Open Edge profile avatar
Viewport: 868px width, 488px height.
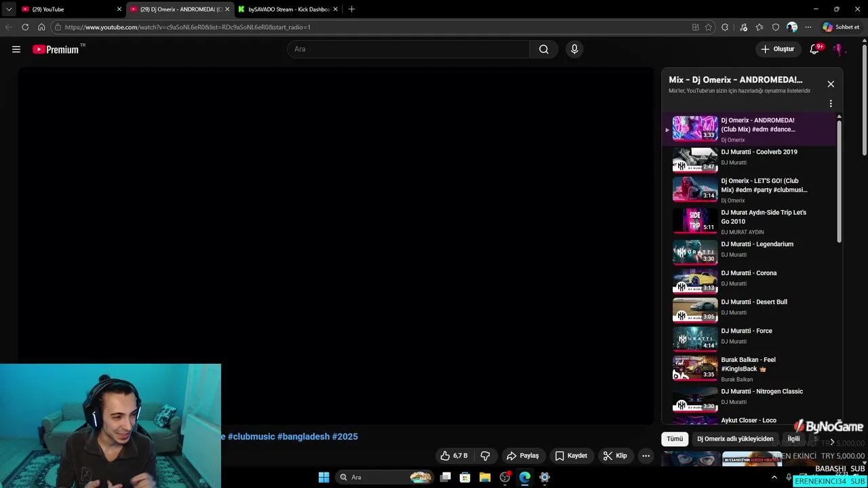point(792,27)
